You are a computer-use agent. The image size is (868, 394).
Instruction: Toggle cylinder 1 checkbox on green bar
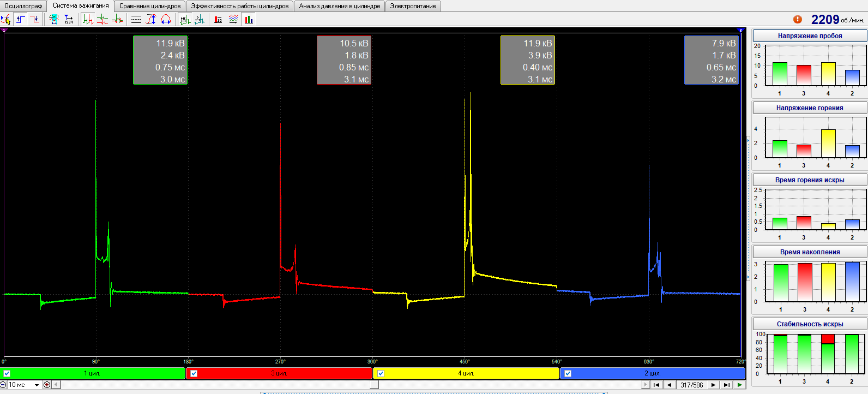tap(7, 373)
